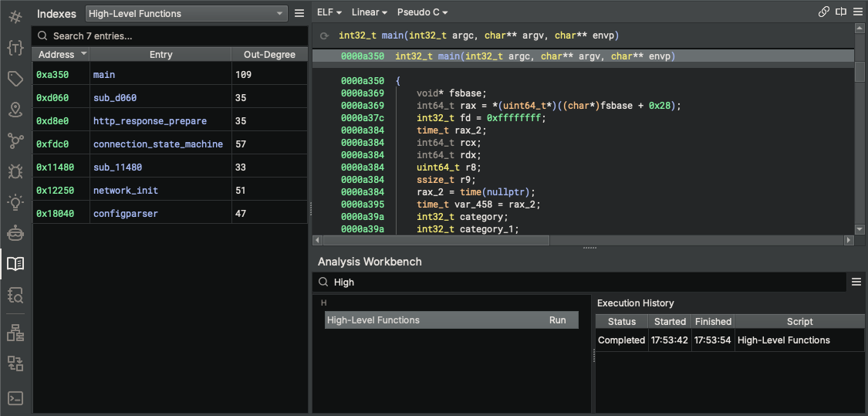Open the swap blocks sidebar icon

coord(15,364)
